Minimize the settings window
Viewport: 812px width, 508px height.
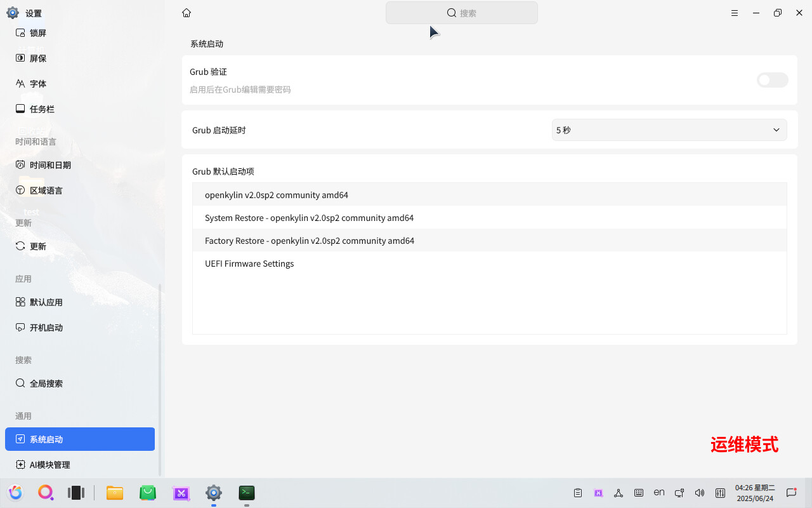point(756,13)
